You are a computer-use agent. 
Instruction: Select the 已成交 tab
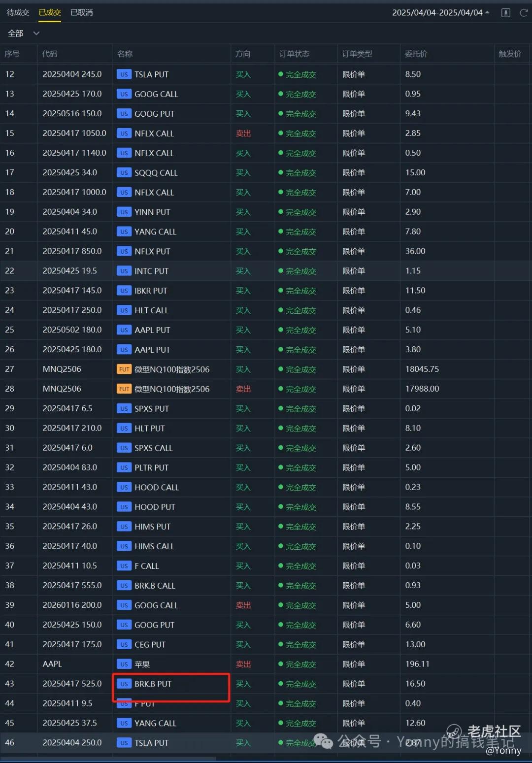coord(50,12)
